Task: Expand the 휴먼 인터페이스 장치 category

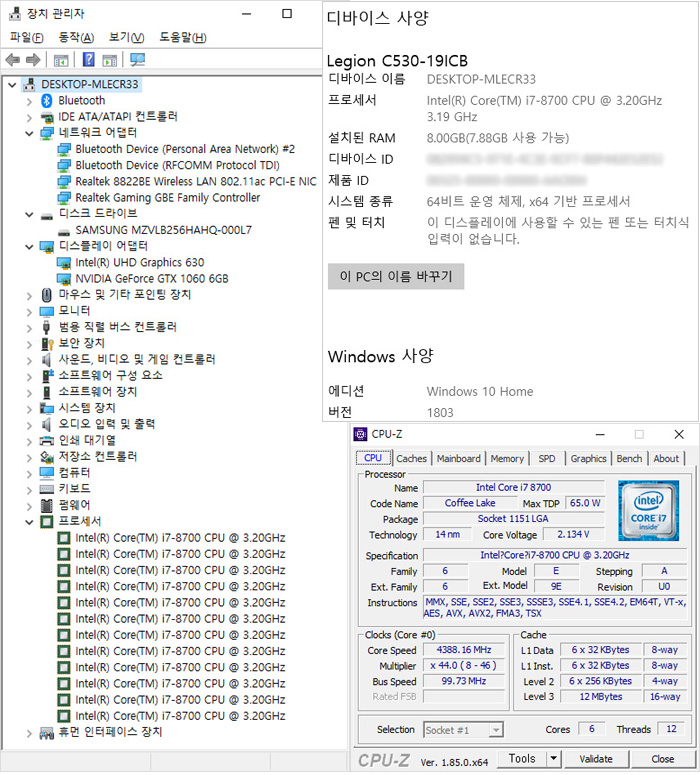Action: (29, 733)
